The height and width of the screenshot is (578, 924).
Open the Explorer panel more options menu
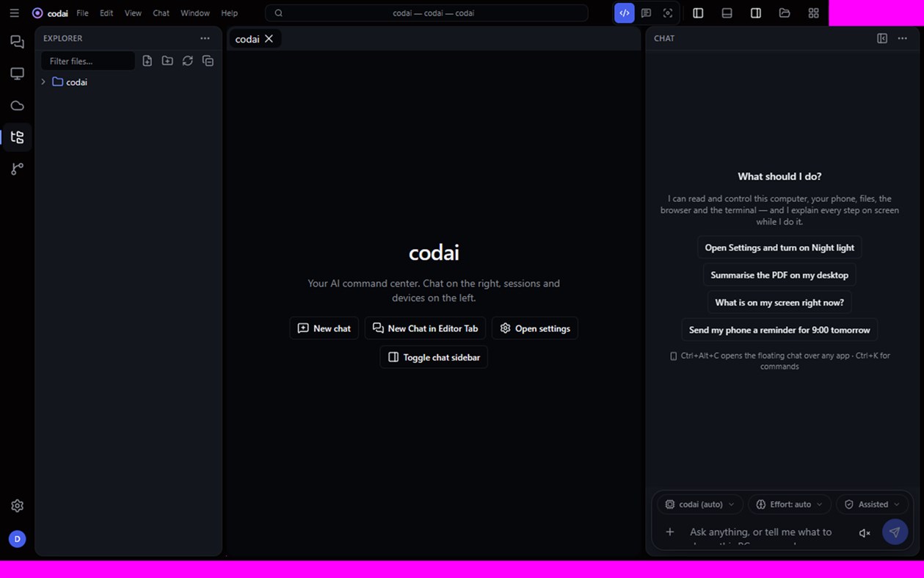(205, 38)
